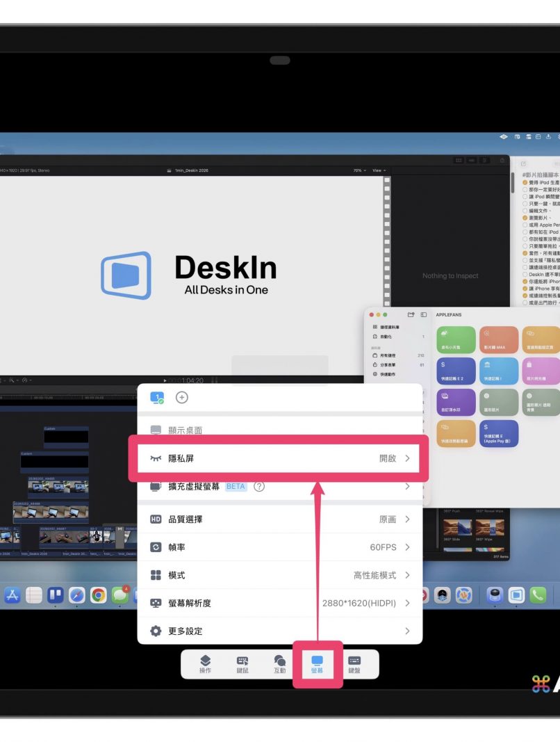
Task: Uncheck the 瀏覽影片 completed reminder circle
Action: click(525, 218)
